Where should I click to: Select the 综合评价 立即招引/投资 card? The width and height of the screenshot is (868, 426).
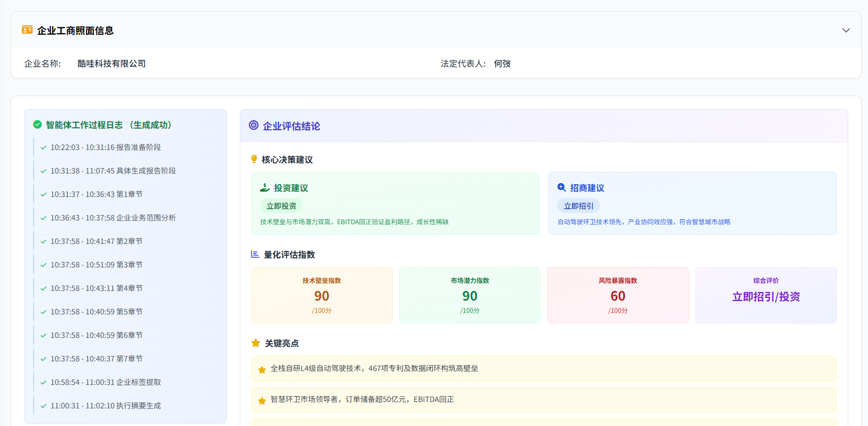(766, 295)
